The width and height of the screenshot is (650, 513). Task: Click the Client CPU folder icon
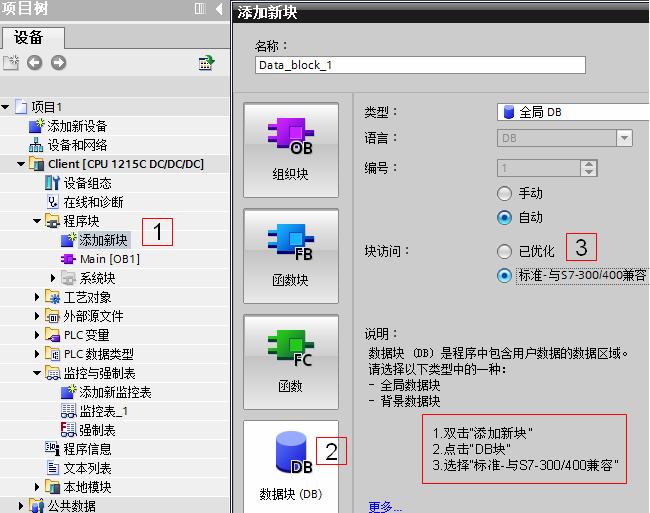(x=36, y=164)
